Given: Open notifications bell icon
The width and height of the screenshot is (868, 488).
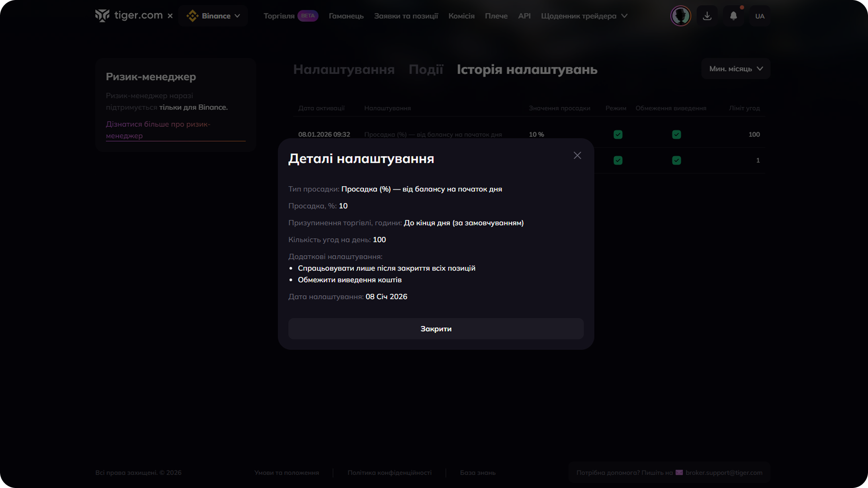Looking at the screenshot, I should click(x=733, y=16).
